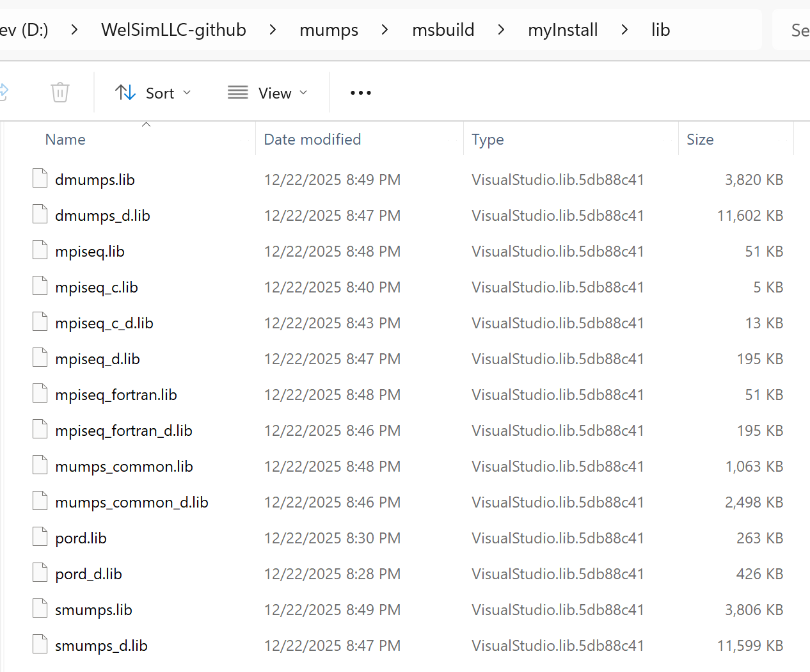
Task: Click the Sort icon in the toolbar
Action: [x=125, y=92]
